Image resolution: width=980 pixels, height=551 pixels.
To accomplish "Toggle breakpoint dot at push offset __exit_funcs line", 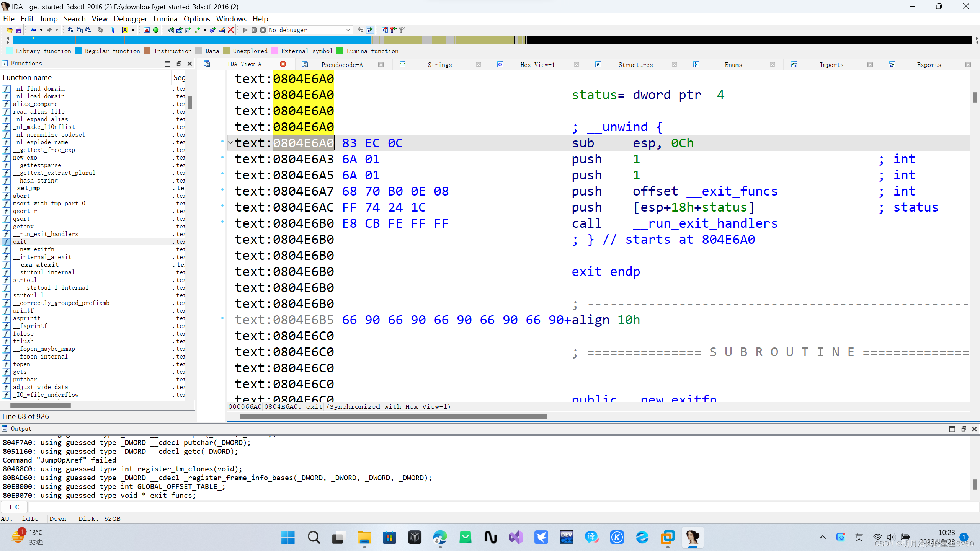I will click(x=222, y=189).
